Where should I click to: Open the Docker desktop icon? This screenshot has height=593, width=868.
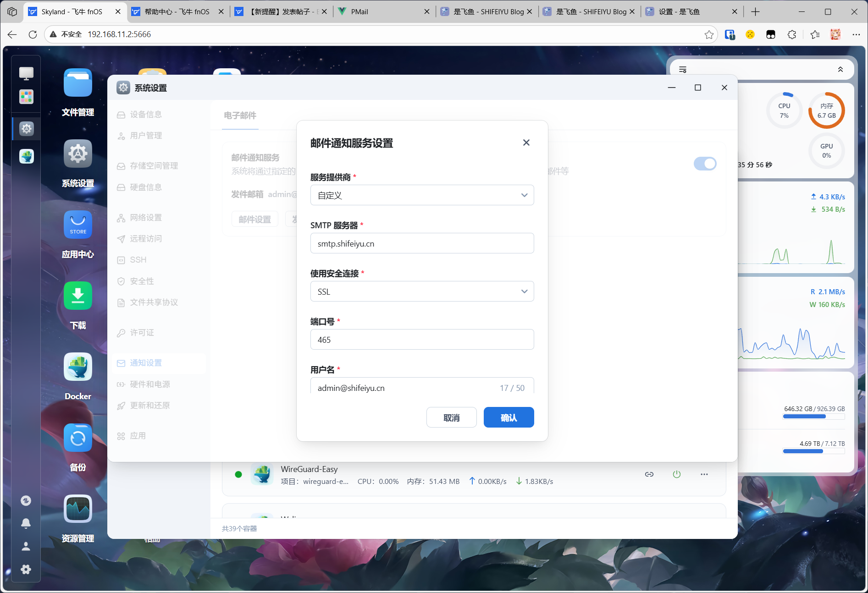point(78,367)
